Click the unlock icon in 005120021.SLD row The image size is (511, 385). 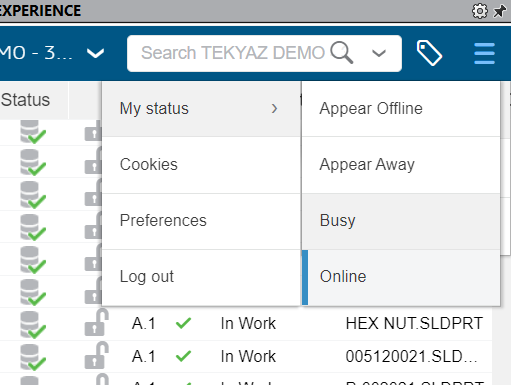pos(96,355)
